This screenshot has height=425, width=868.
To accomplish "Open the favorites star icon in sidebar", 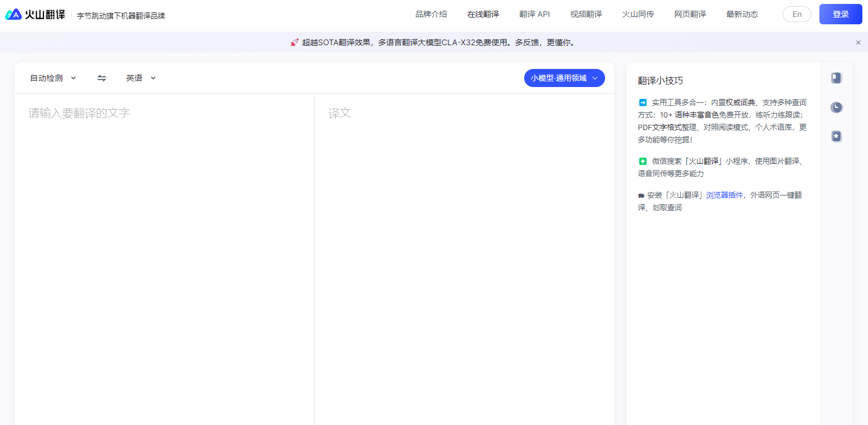I will [x=836, y=136].
